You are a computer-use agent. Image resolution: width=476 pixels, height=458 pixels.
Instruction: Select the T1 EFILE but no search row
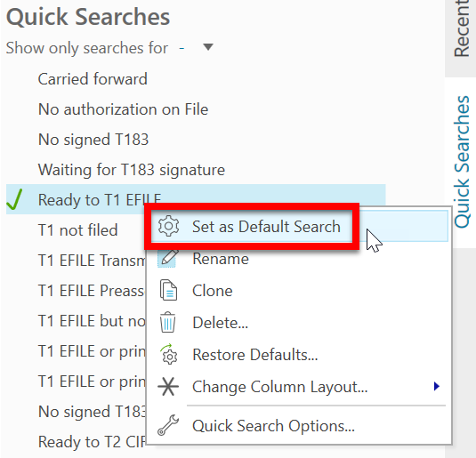coord(92,321)
